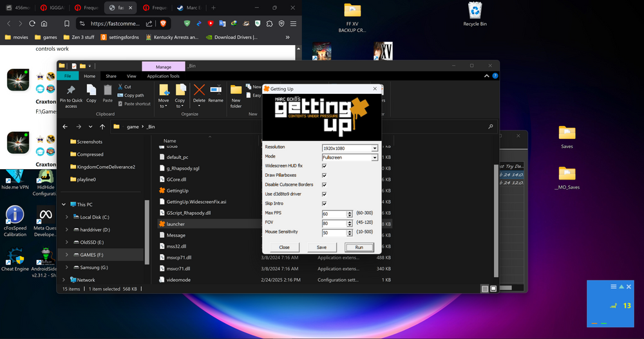The height and width of the screenshot is (339, 644).
Task: Click the Max FPS value field
Action: tap(334, 214)
